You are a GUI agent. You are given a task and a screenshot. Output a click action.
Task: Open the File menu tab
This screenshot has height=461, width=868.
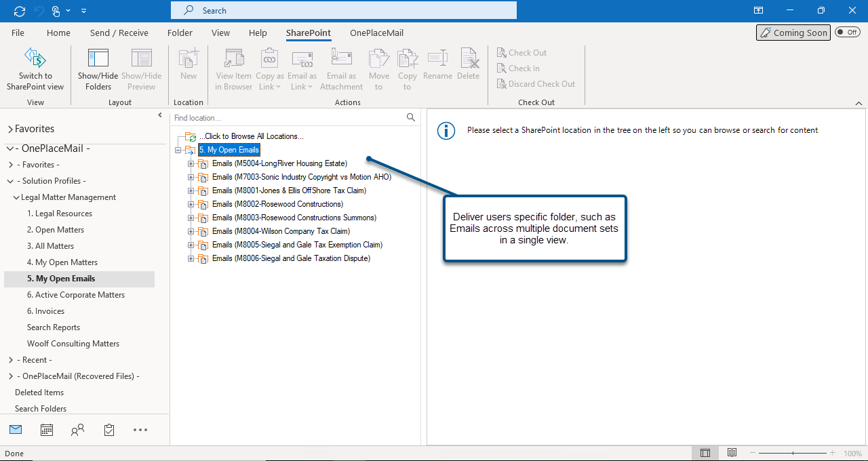(18, 33)
